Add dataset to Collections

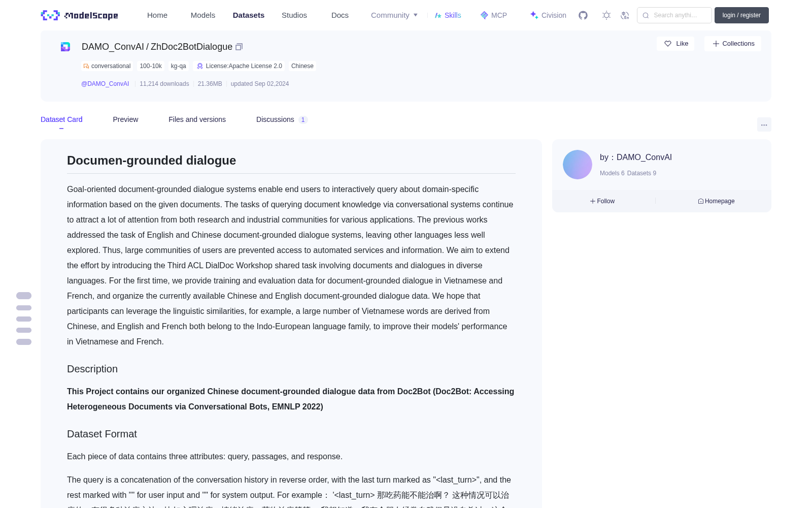[733, 44]
